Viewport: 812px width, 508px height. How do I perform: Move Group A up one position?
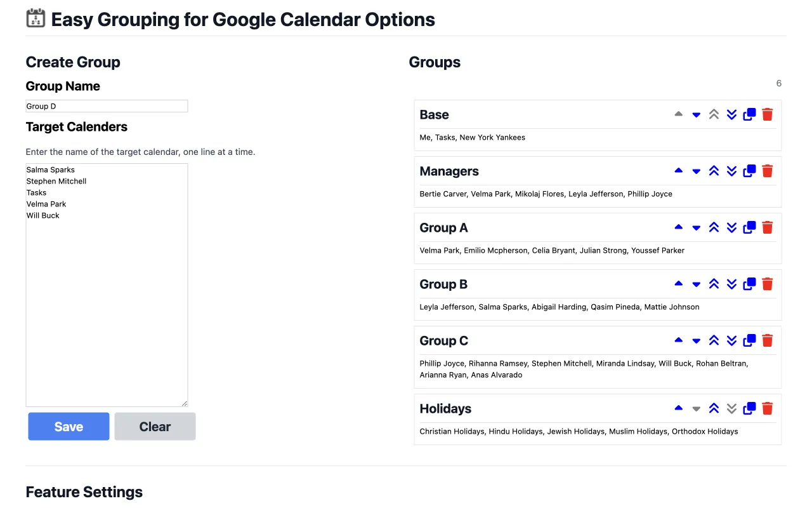[678, 227]
